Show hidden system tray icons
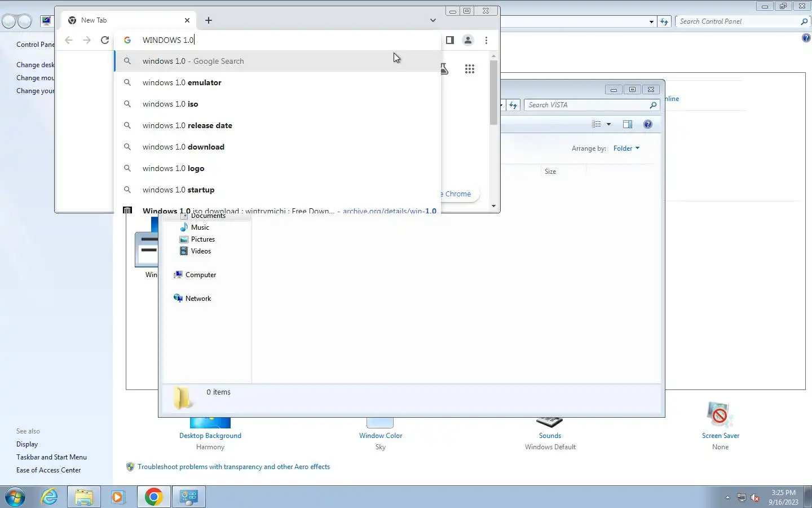 pos(727,498)
